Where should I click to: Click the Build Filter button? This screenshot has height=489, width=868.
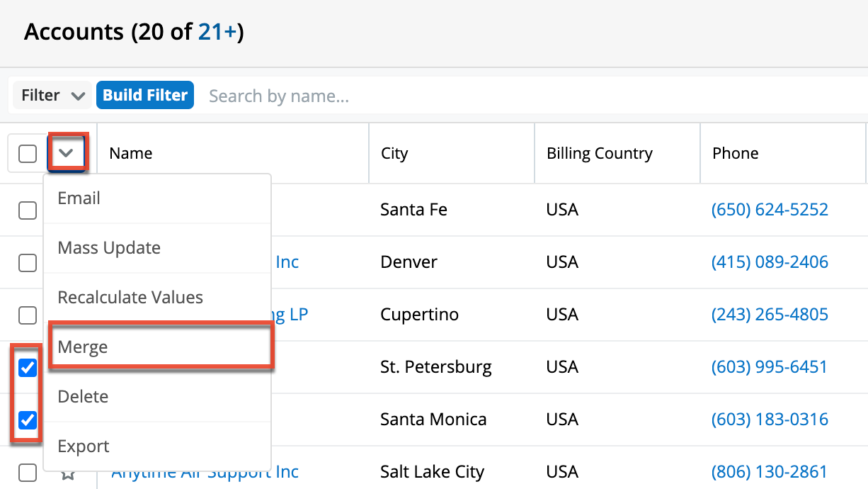[145, 95]
